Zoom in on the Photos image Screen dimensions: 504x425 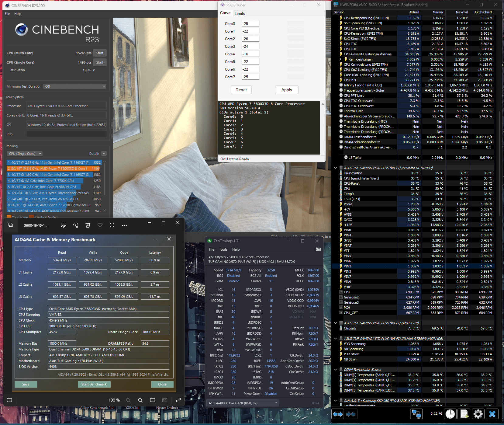click(140, 400)
